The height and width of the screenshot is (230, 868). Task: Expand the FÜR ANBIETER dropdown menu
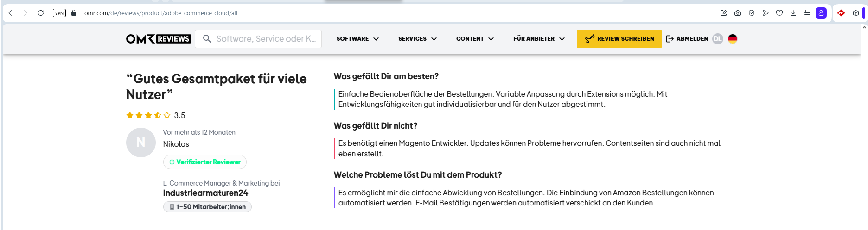click(x=539, y=39)
